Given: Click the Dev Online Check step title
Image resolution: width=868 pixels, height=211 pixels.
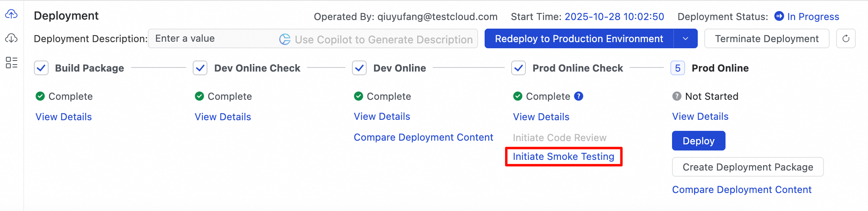Looking at the screenshot, I should pos(257,68).
